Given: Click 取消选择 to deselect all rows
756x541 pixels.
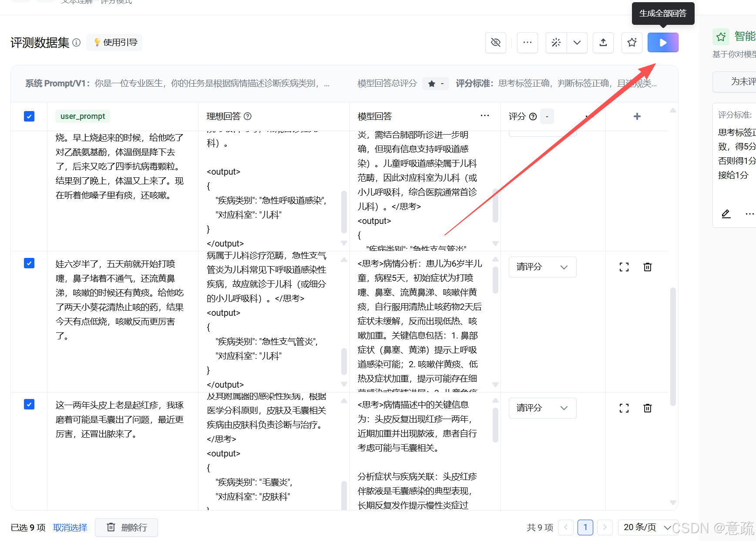Looking at the screenshot, I should click(70, 527).
